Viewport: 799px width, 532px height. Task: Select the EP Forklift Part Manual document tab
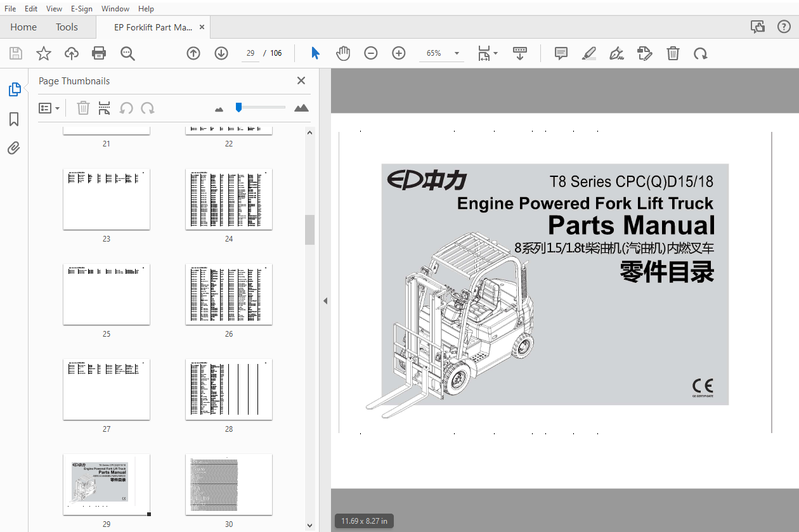[x=153, y=27]
